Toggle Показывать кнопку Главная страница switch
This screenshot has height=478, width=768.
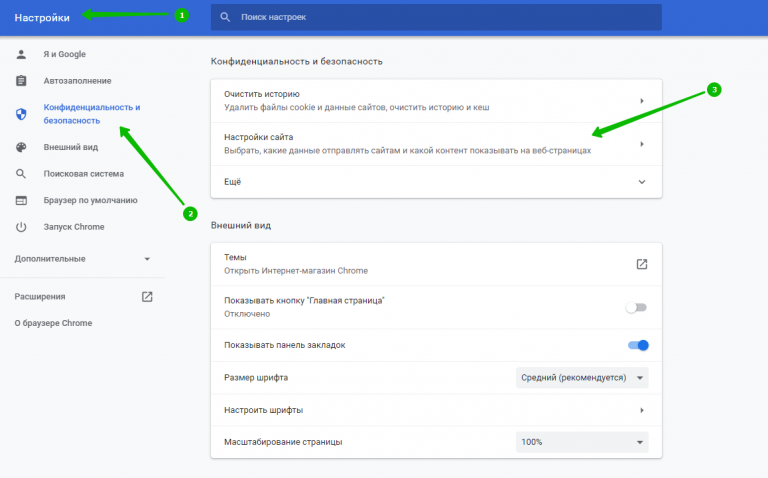pos(637,308)
